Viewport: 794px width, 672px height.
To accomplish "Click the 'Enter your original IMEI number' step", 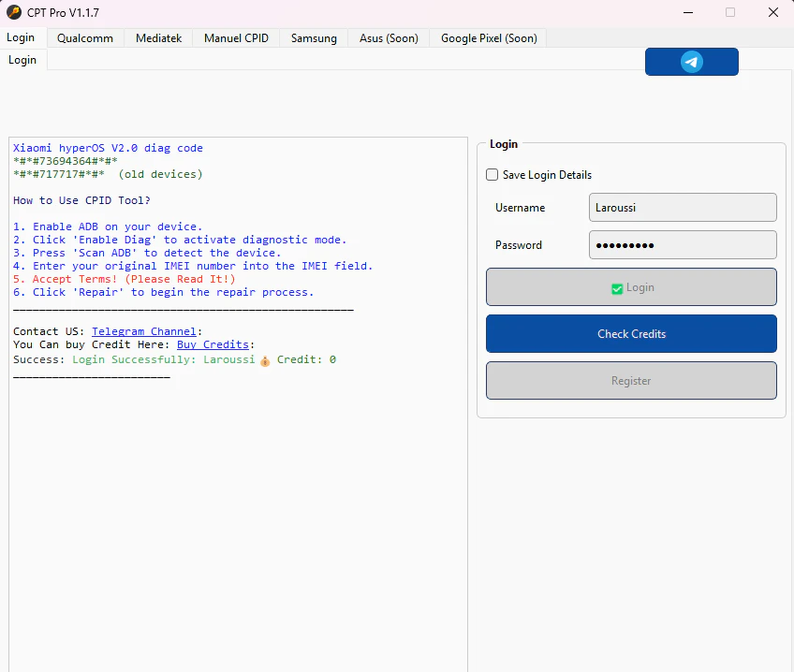I will click(193, 266).
